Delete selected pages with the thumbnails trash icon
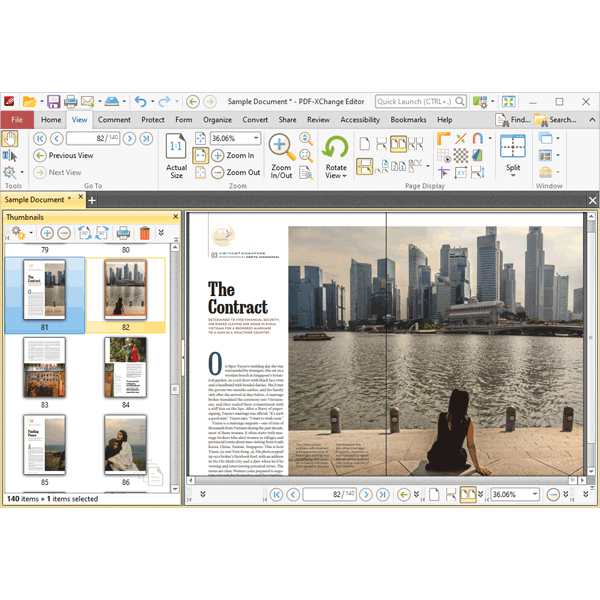 pyautogui.click(x=144, y=233)
